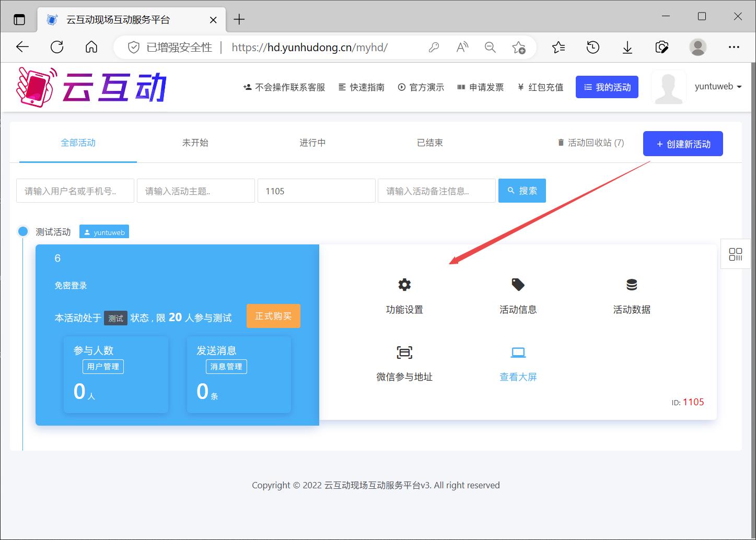This screenshot has width=756, height=540.
Task: Activate read aloud icon
Action: click(x=462, y=48)
